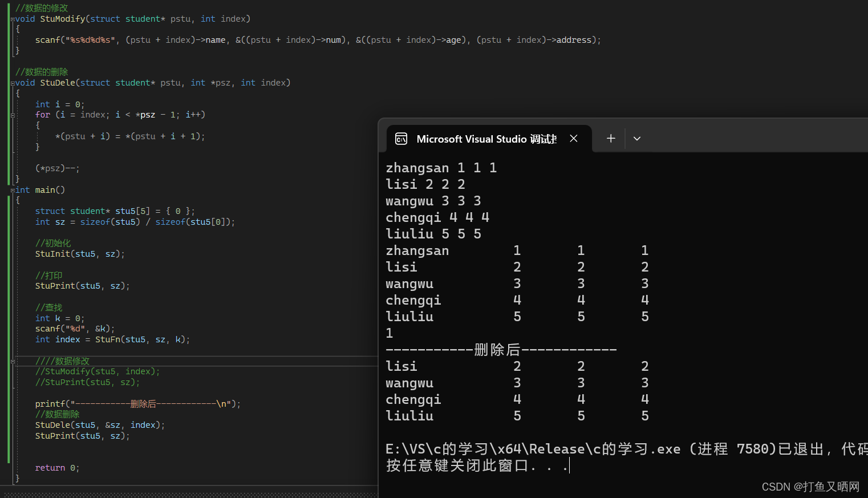Collapse the for loop block in StuDele
The image size is (868, 498).
13,115
